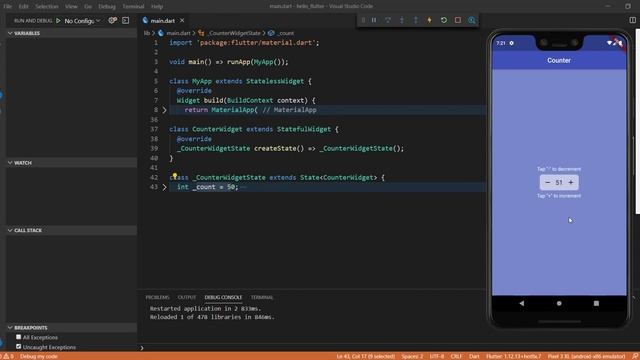Expand the folded code at line 43

click(164, 187)
